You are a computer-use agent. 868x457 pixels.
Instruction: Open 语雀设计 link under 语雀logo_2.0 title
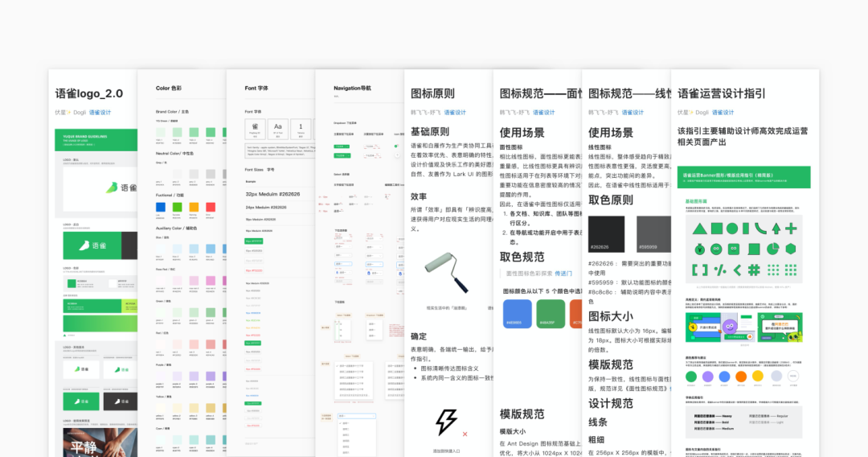click(100, 113)
